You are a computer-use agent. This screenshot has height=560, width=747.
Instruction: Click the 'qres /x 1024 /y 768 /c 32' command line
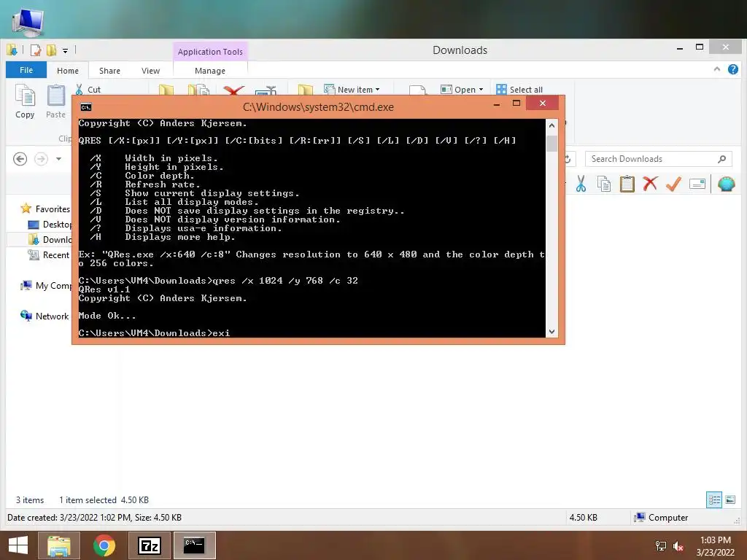point(285,281)
